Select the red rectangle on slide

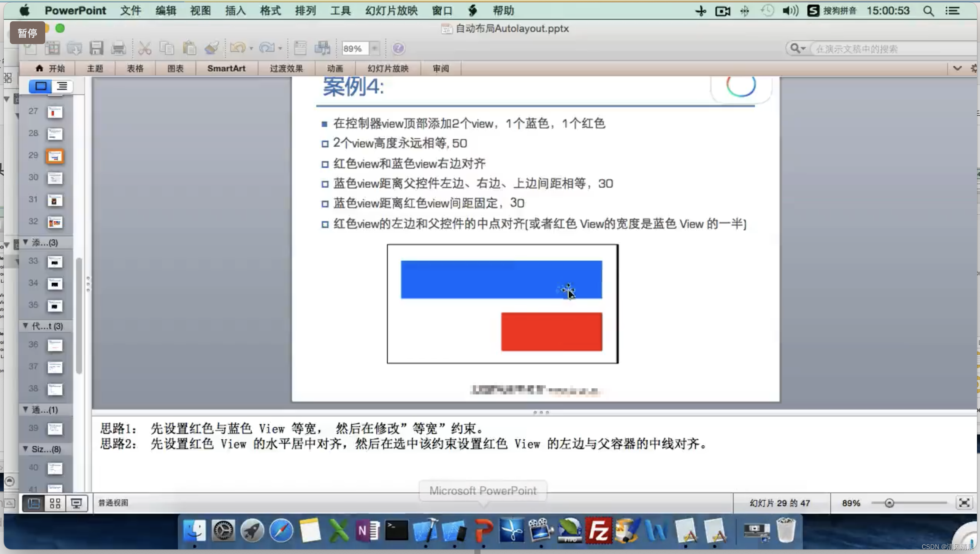tap(552, 332)
